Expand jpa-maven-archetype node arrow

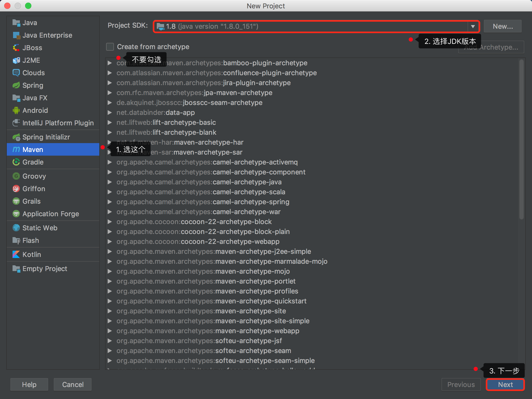[x=110, y=93]
